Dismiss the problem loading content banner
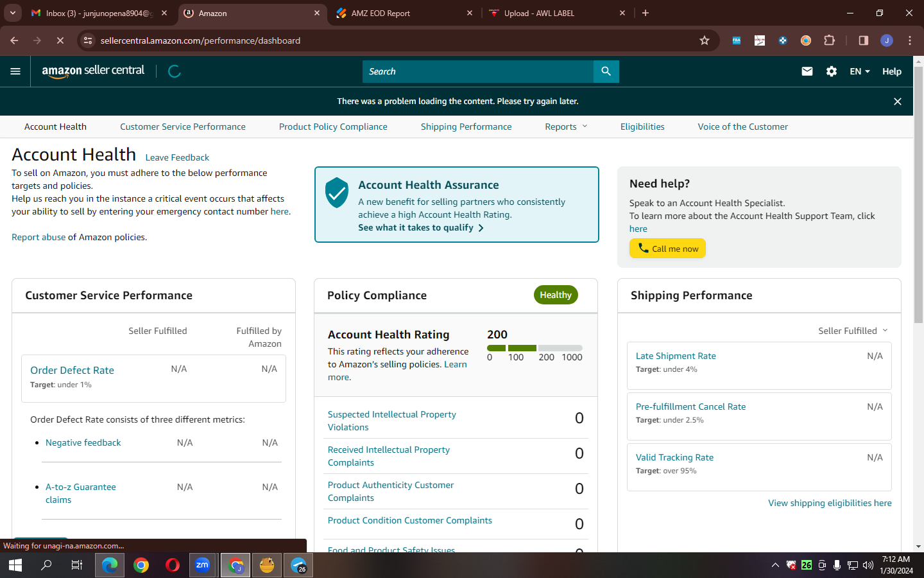Image resolution: width=924 pixels, height=578 pixels. [x=898, y=101]
